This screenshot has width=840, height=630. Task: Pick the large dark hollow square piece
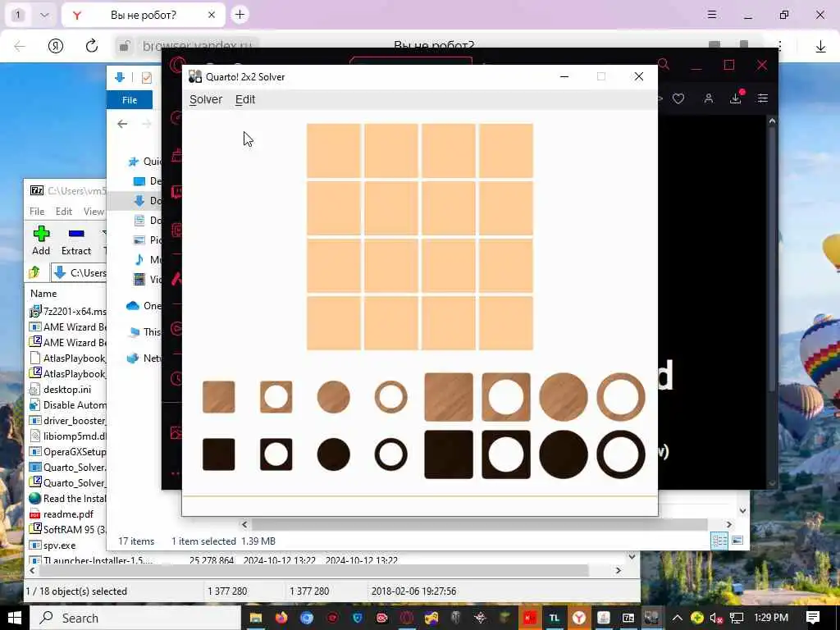(506, 454)
